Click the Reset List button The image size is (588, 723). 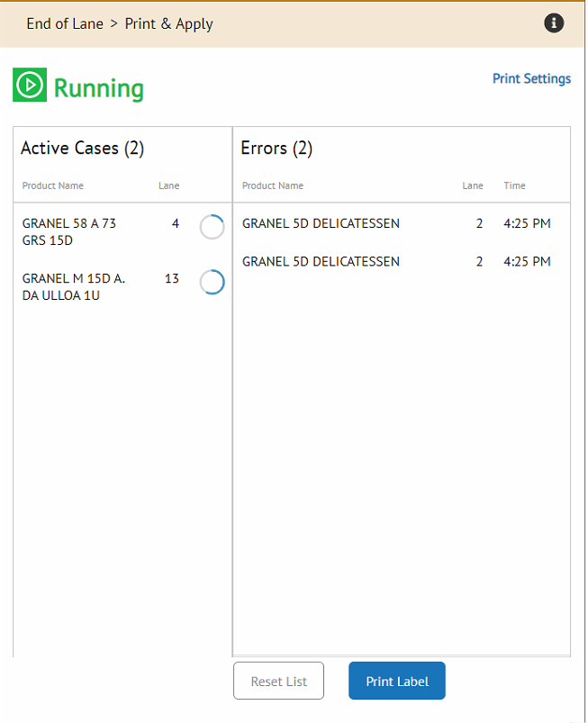(x=278, y=680)
